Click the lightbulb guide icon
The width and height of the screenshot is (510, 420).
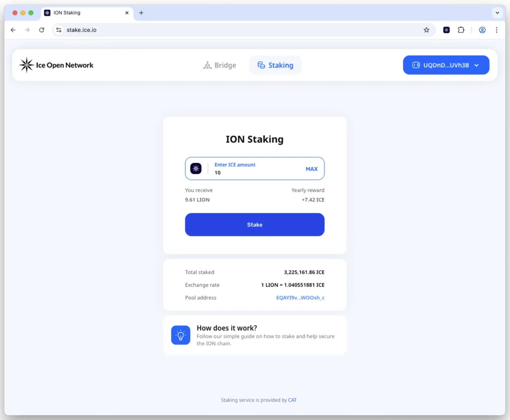click(181, 335)
